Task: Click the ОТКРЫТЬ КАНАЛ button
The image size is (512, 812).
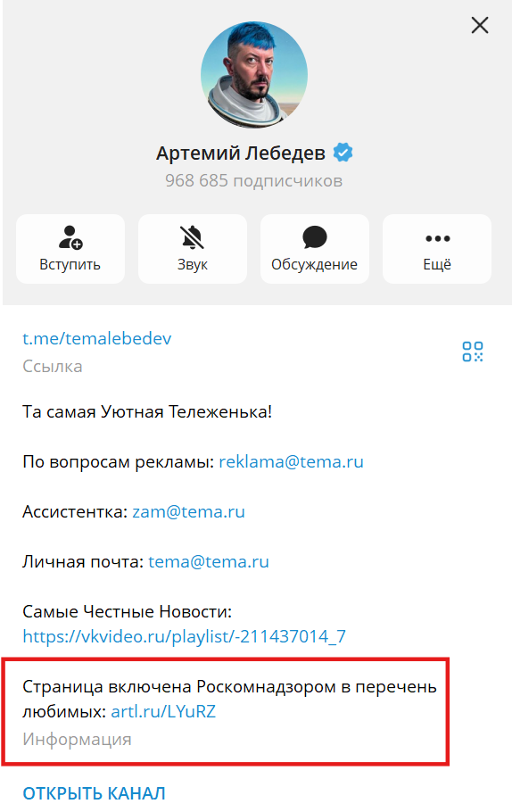Action: tap(94, 793)
